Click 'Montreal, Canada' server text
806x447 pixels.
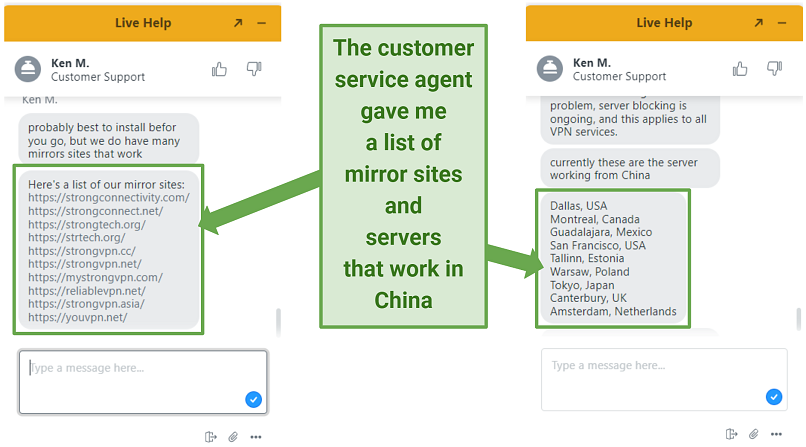click(595, 219)
